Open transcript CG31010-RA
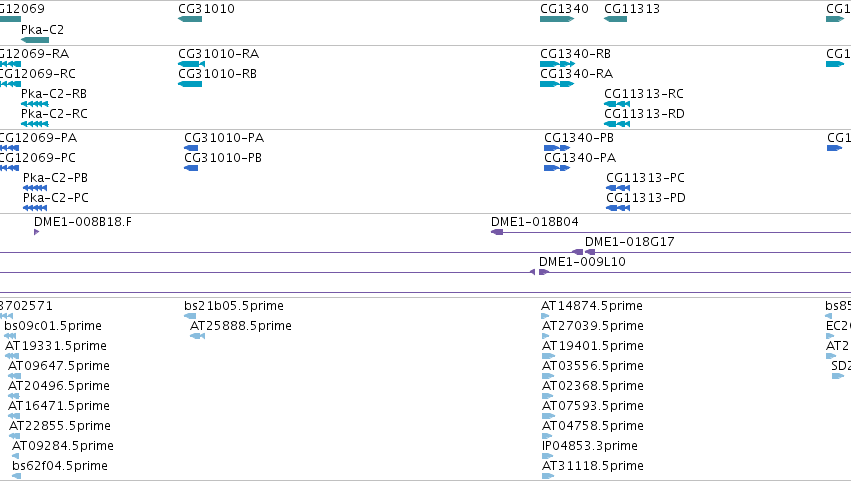851x481 pixels. click(219, 54)
